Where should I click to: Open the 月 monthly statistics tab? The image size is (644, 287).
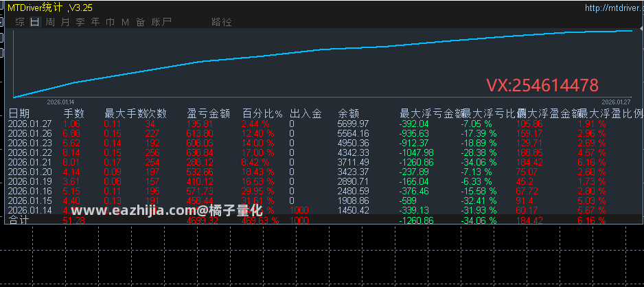click(65, 22)
